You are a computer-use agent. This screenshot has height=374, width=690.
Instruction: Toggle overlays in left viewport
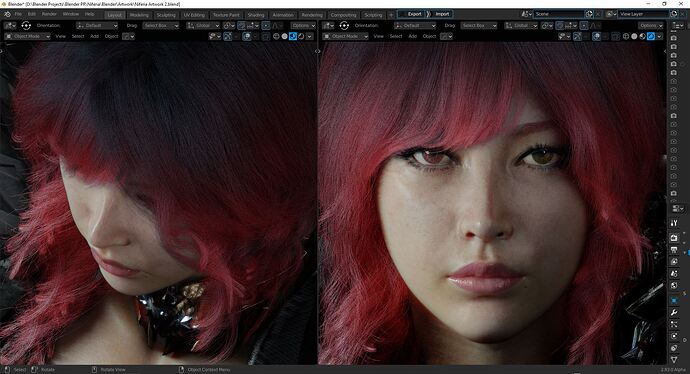246,37
